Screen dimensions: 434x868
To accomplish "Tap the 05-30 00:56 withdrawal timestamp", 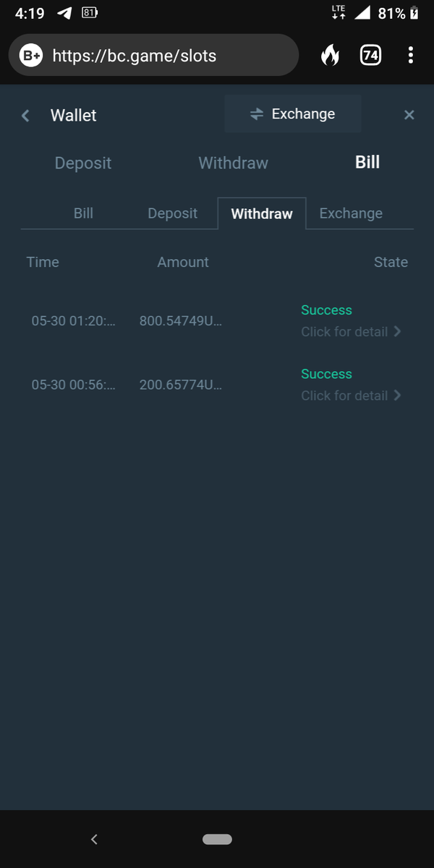I will [x=73, y=385].
